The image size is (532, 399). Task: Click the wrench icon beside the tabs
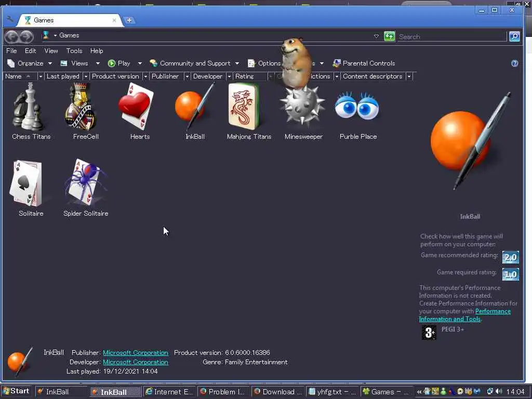point(10,19)
